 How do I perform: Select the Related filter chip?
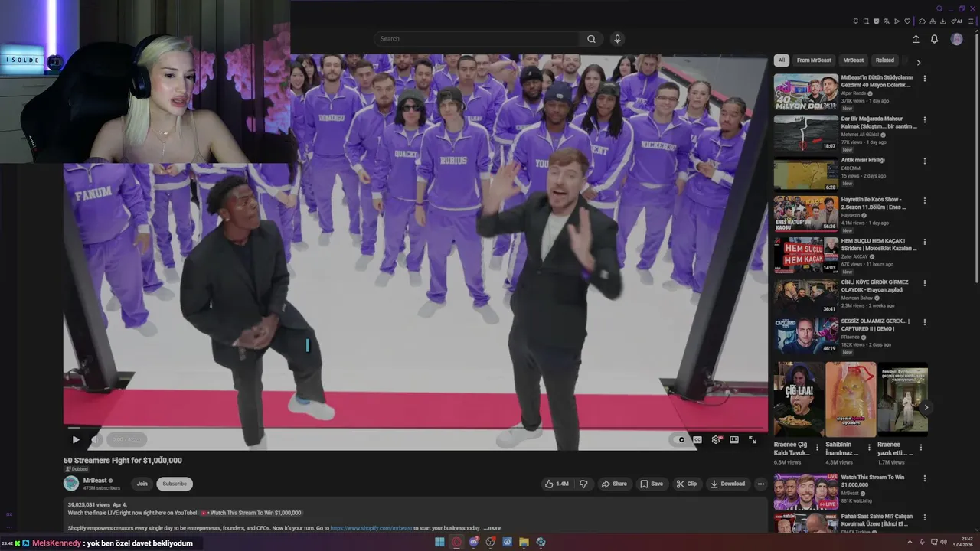tap(885, 60)
